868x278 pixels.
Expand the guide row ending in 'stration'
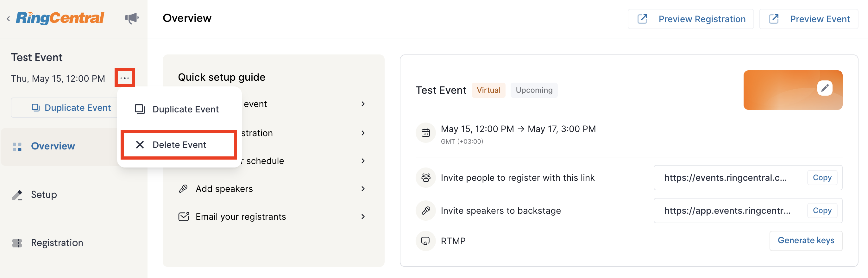[x=363, y=133]
